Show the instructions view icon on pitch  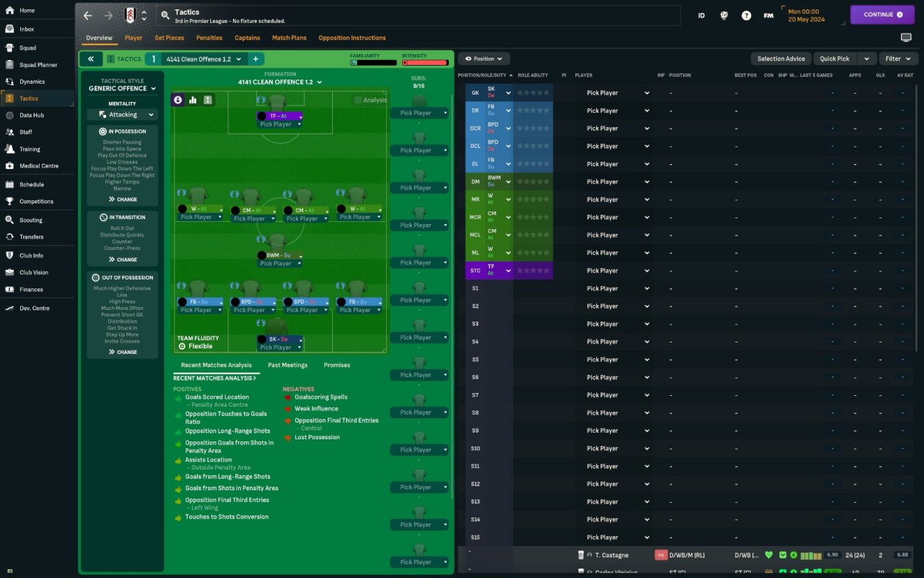(x=208, y=100)
